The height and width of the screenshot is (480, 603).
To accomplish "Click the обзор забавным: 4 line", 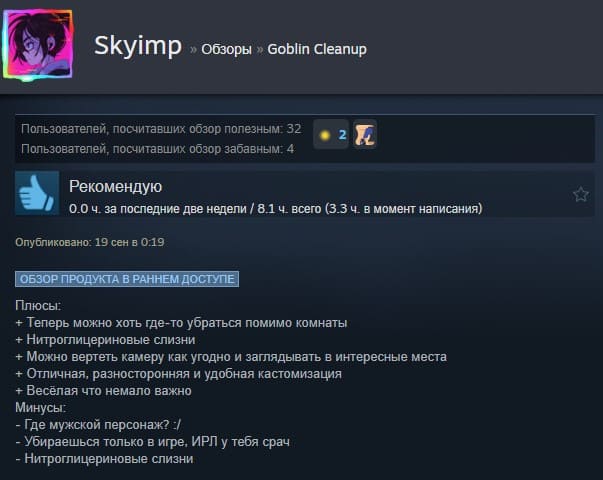I will click(x=158, y=149).
